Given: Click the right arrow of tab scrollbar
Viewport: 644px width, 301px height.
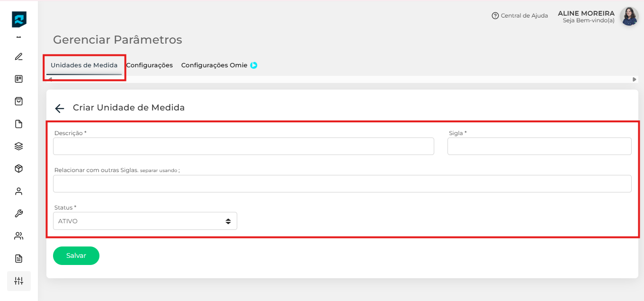Looking at the screenshot, I should pos(634,80).
